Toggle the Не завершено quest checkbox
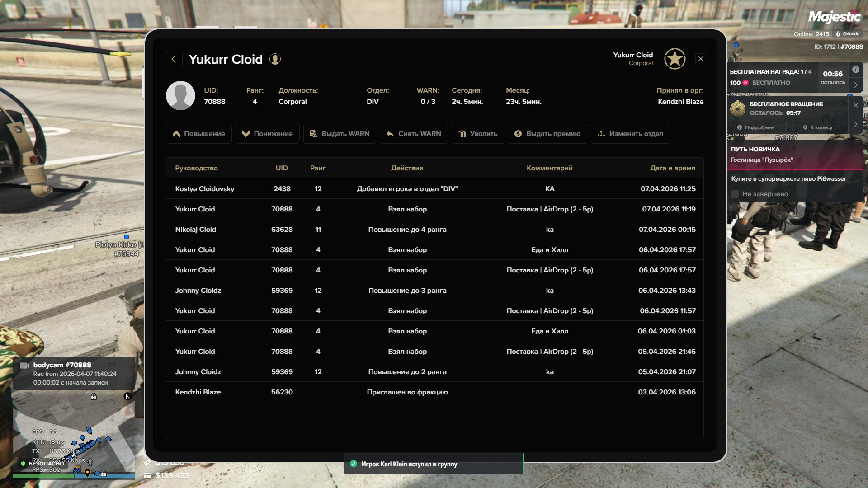This screenshot has height=488, width=868. click(735, 194)
